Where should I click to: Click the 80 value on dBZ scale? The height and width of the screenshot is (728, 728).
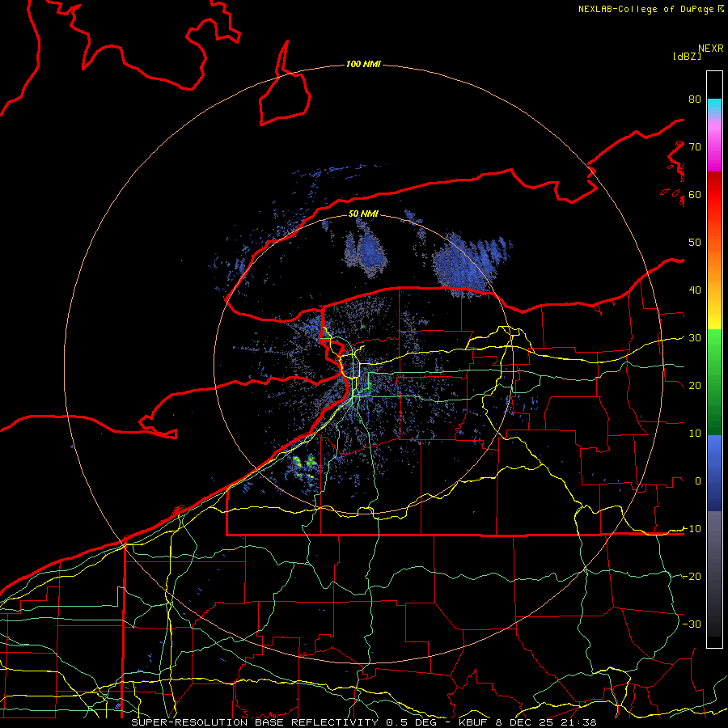[695, 99]
